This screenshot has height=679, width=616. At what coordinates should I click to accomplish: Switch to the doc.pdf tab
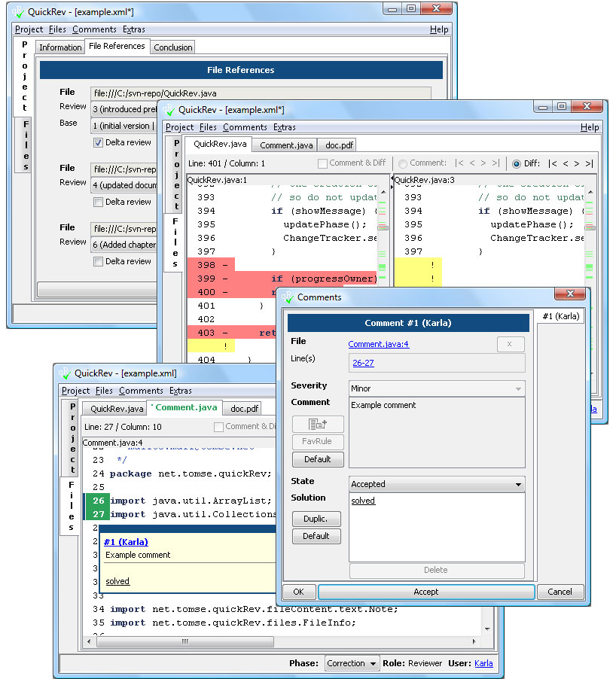[242, 408]
